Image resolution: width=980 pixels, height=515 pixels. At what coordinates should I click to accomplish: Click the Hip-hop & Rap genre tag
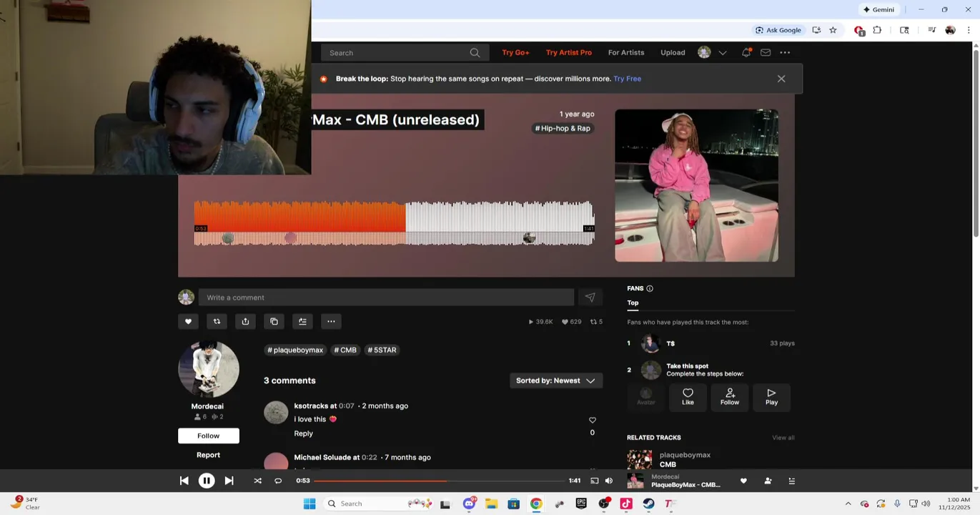pyautogui.click(x=563, y=129)
